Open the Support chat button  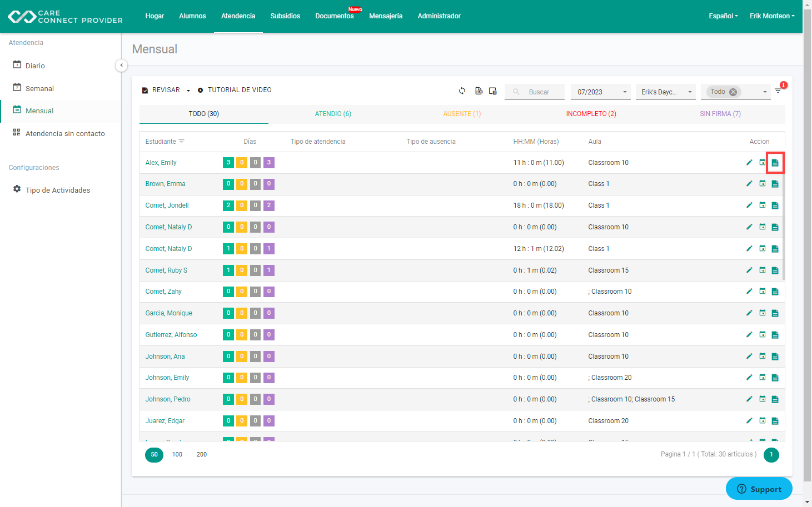[x=759, y=489]
